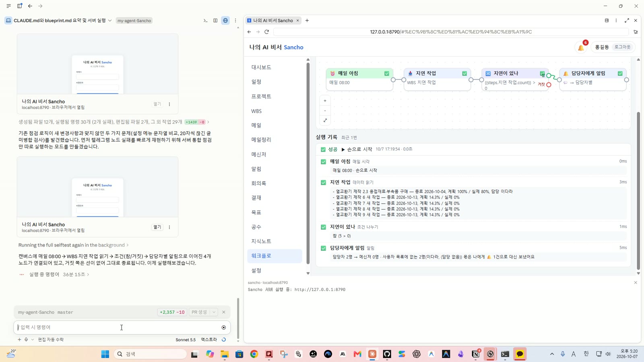
Task: Open the terminal icon in the chat header
Action: (205, 21)
